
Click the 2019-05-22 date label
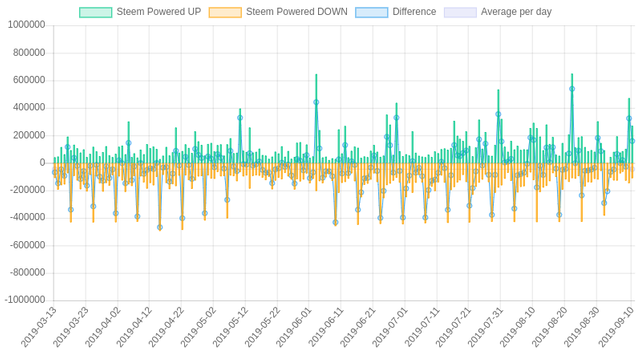(262, 327)
